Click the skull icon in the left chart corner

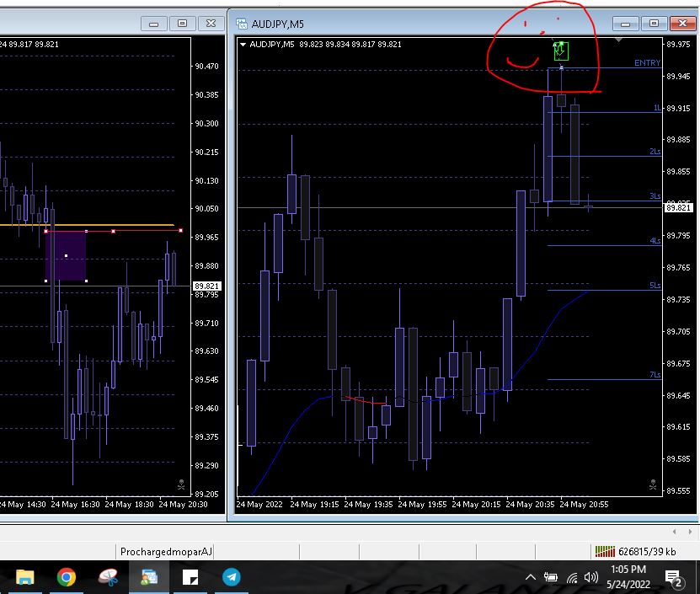tap(181, 484)
